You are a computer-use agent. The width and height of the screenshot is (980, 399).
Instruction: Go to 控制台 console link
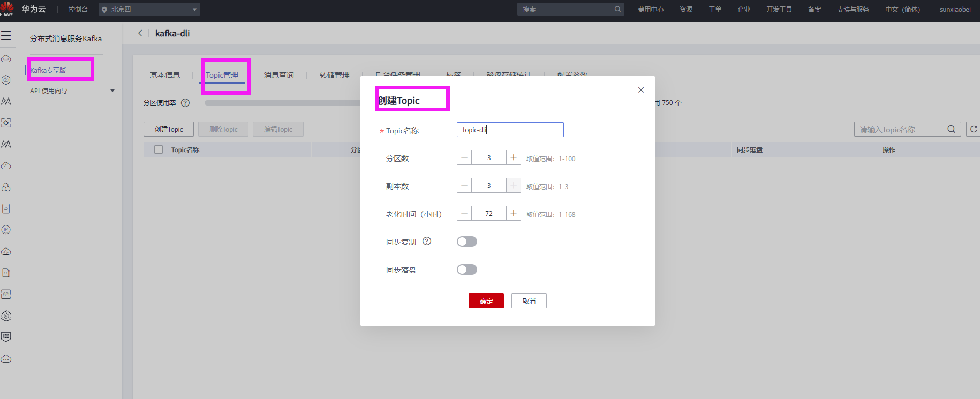[x=78, y=9]
